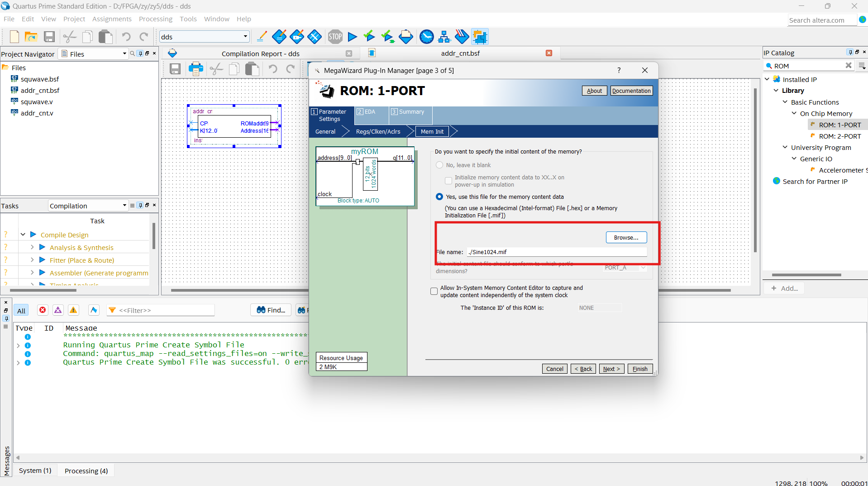Image resolution: width=868 pixels, height=486 pixels.
Task: Expand Analysis & Synthesis task
Action: click(32, 247)
